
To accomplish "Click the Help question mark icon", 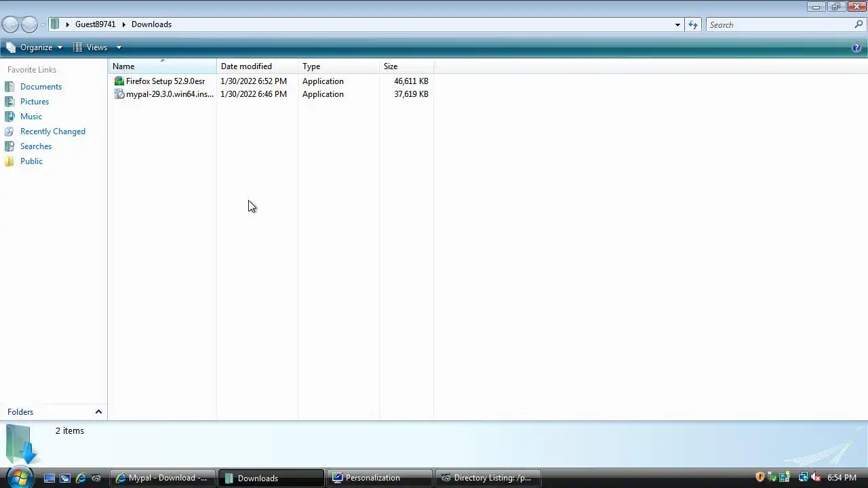I will tap(856, 47).
